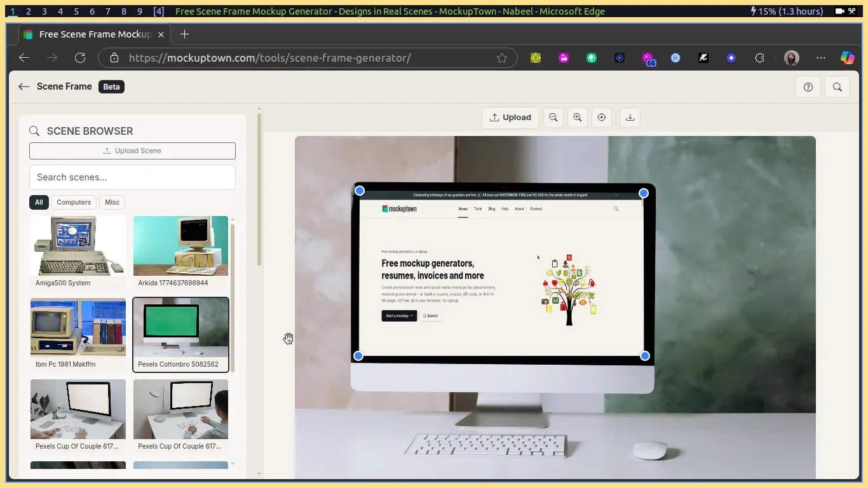Open the help question mark icon

pyautogui.click(x=808, y=87)
